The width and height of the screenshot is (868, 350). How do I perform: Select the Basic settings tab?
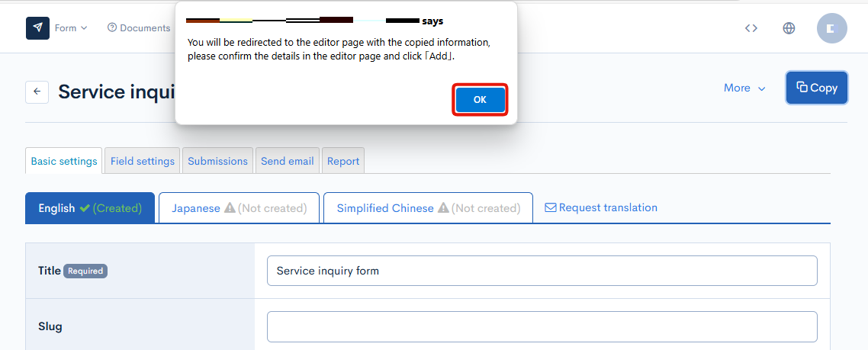(x=64, y=161)
